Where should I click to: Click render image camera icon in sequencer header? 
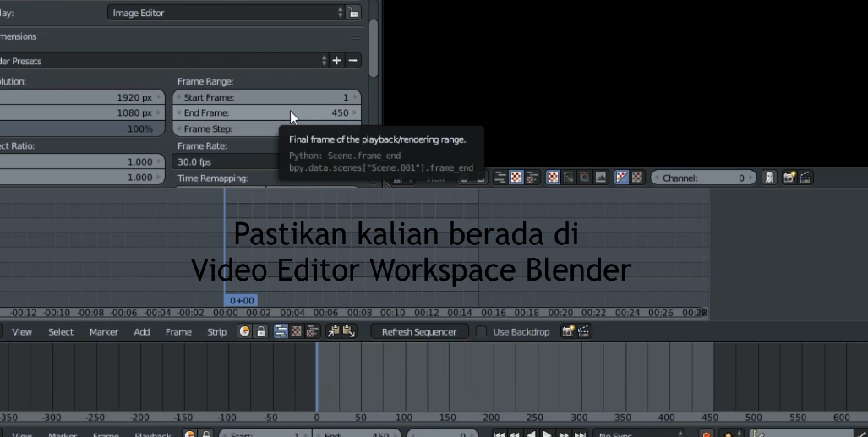click(567, 332)
